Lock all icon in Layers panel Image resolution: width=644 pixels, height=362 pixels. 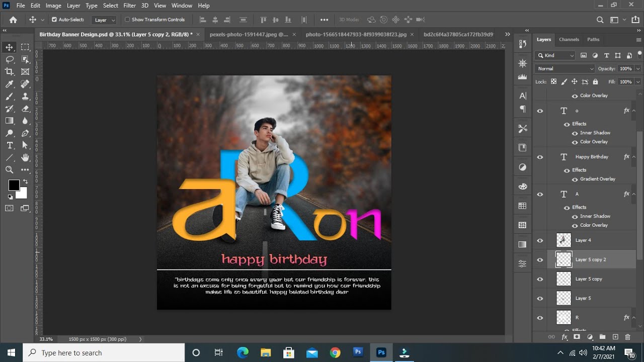tap(595, 81)
